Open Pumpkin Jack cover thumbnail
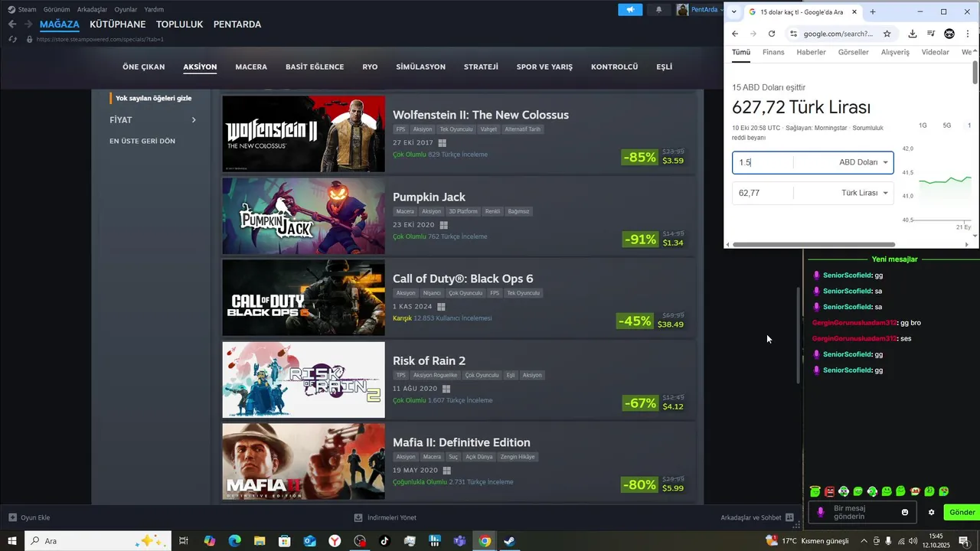The height and width of the screenshot is (551, 980). click(304, 216)
